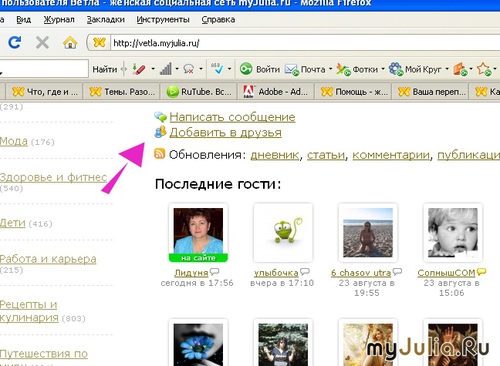The height and width of the screenshot is (366, 500).
Task: Open the Журнал menu
Action: click(x=59, y=20)
